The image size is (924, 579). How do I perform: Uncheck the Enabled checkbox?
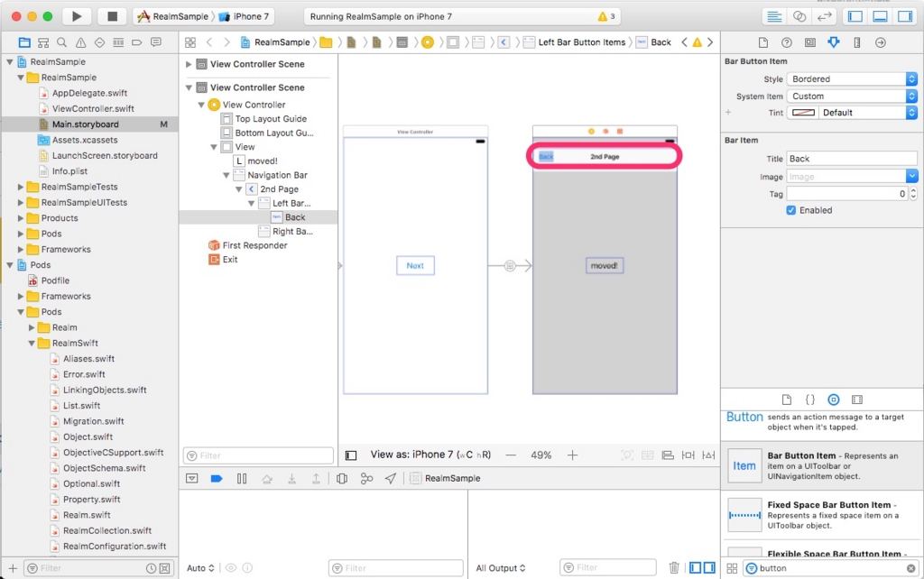pyautogui.click(x=790, y=210)
